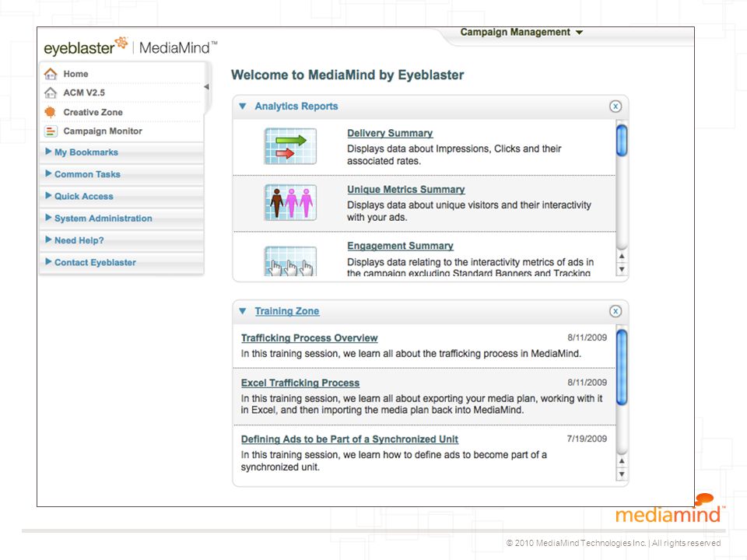This screenshot has height=560, width=747.
Task: Expand Common Tasks section
Action: pyautogui.click(x=121, y=174)
